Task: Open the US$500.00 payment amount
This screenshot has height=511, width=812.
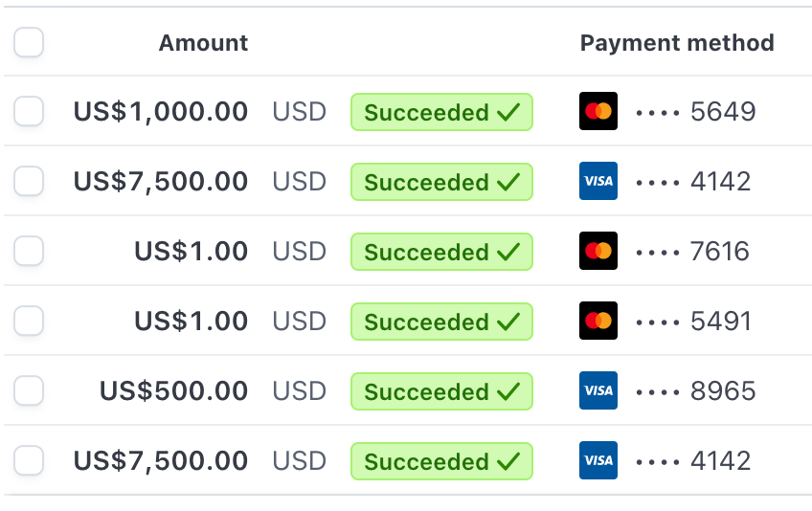Action: tap(173, 391)
